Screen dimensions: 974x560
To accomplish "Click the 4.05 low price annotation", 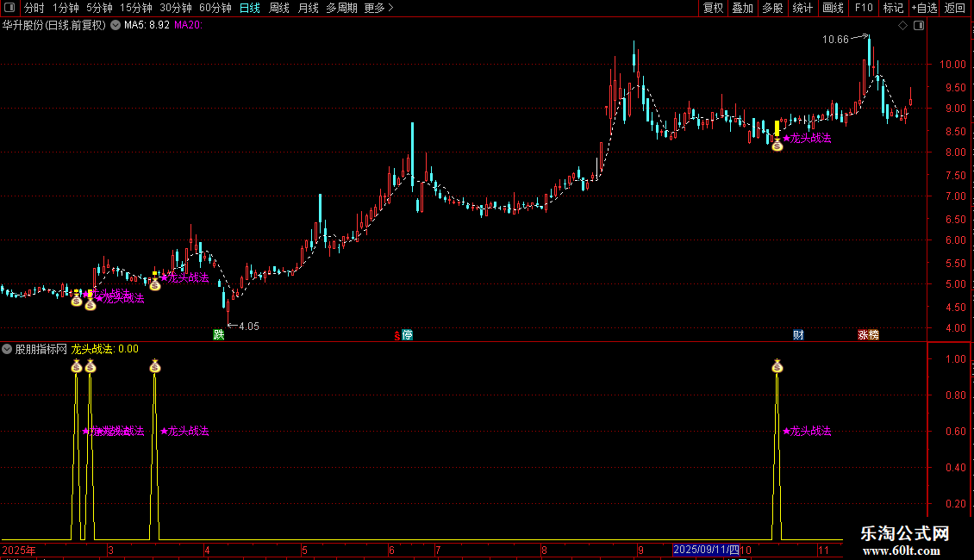I will coord(248,327).
